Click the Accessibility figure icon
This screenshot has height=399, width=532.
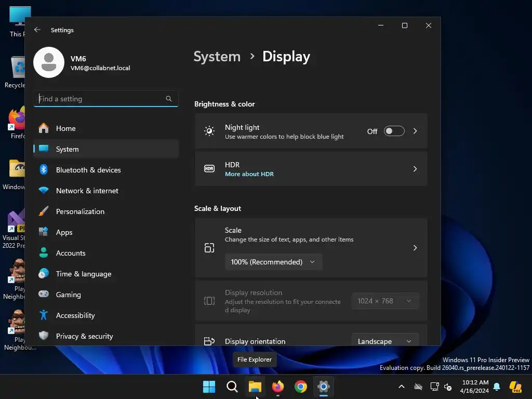pyautogui.click(x=44, y=315)
